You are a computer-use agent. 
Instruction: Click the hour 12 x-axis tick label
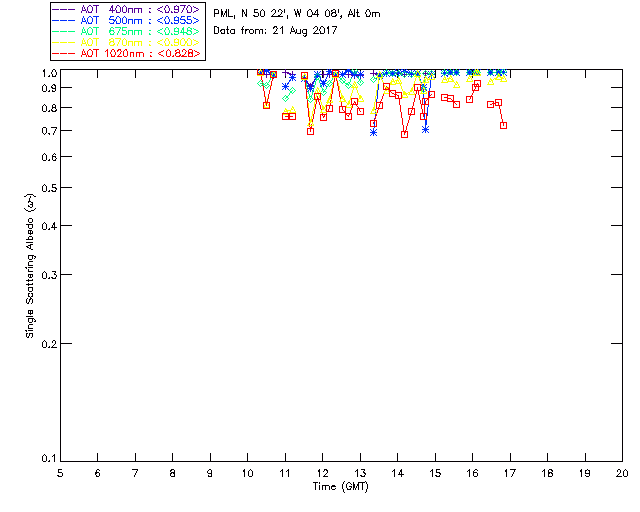[x=322, y=473]
